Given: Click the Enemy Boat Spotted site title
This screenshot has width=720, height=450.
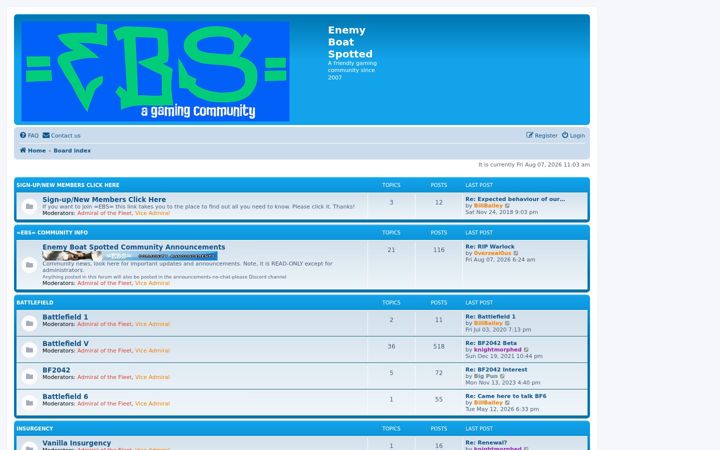Looking at the screenshot, I should pyautogui.click(x=350, y=42).
